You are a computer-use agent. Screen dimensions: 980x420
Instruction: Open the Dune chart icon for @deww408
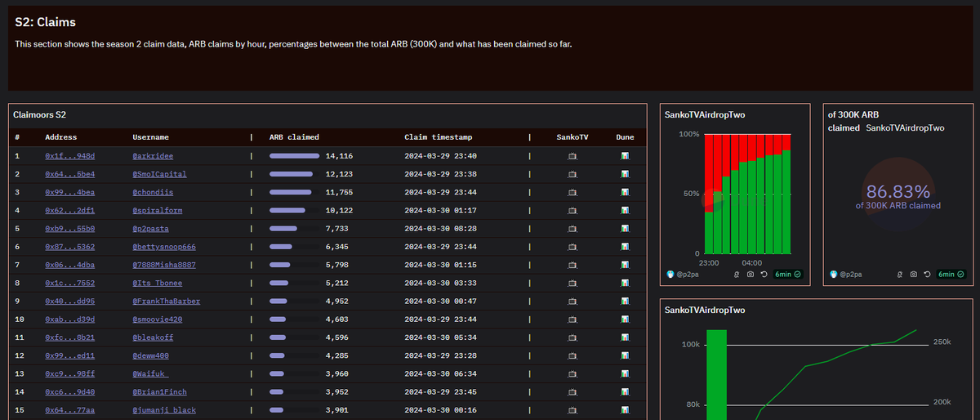625,355
